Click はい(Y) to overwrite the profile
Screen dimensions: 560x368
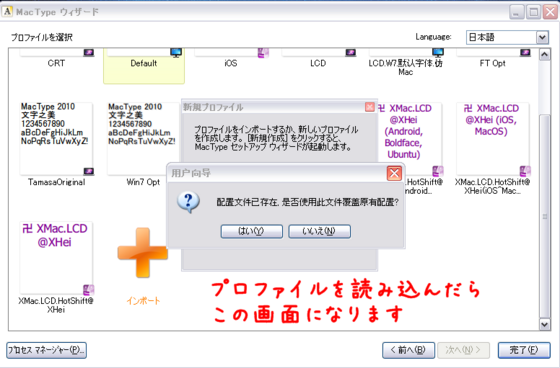(x=251, y=231)
